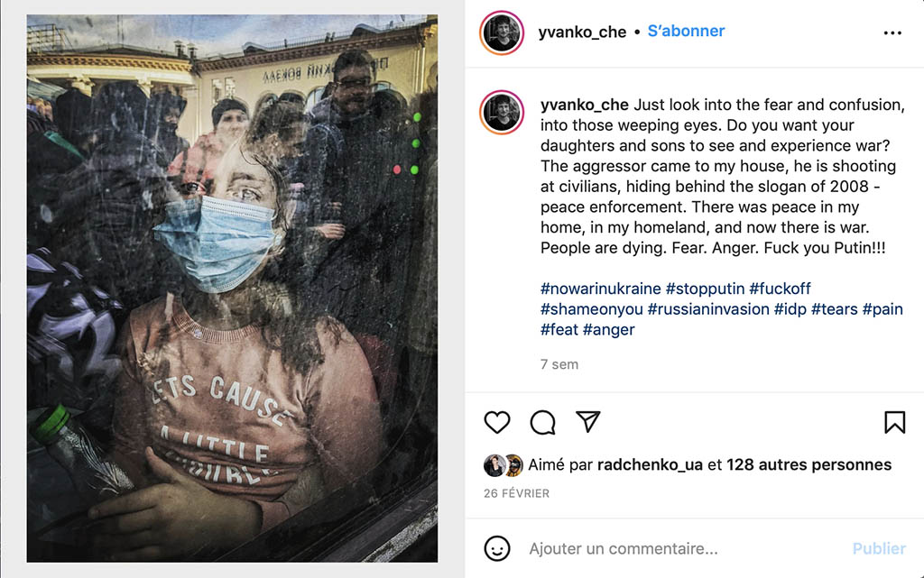Open comments via the speech bubble icon
The width and height of the screenshot is (924, 578).
click(x=542, y=422)
